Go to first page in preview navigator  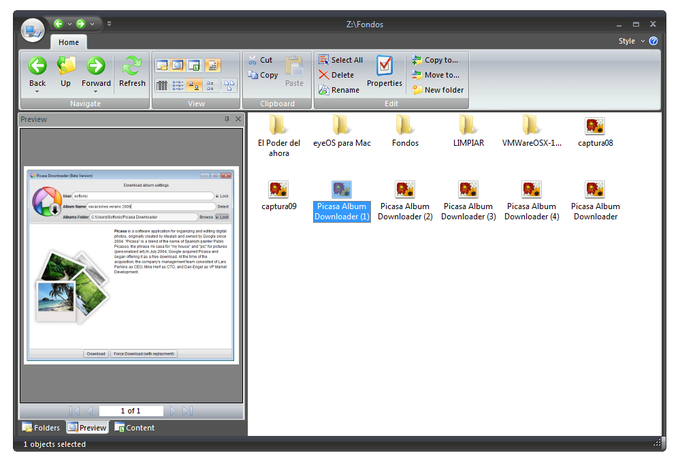(x=75, y=411)
